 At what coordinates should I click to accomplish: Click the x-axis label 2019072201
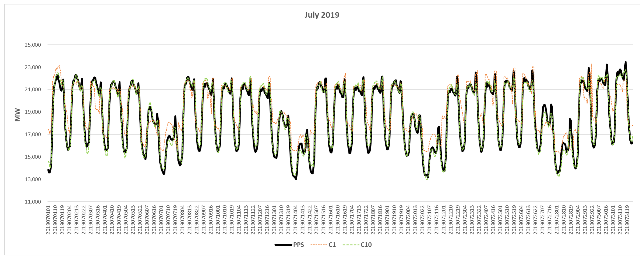tap(443, 220)
